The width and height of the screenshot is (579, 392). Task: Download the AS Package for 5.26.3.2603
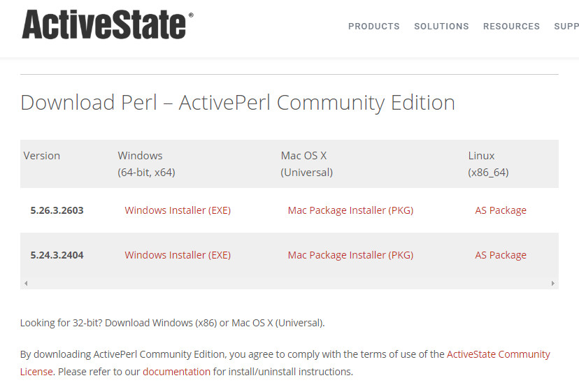[501, 210]
